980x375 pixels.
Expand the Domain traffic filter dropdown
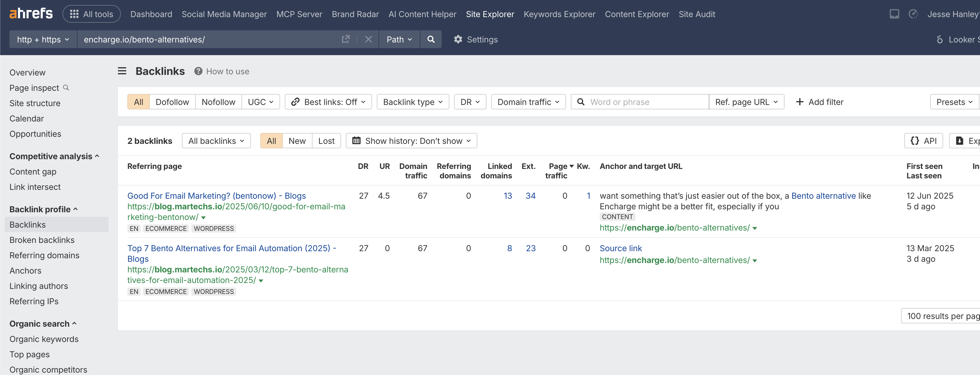528,102
